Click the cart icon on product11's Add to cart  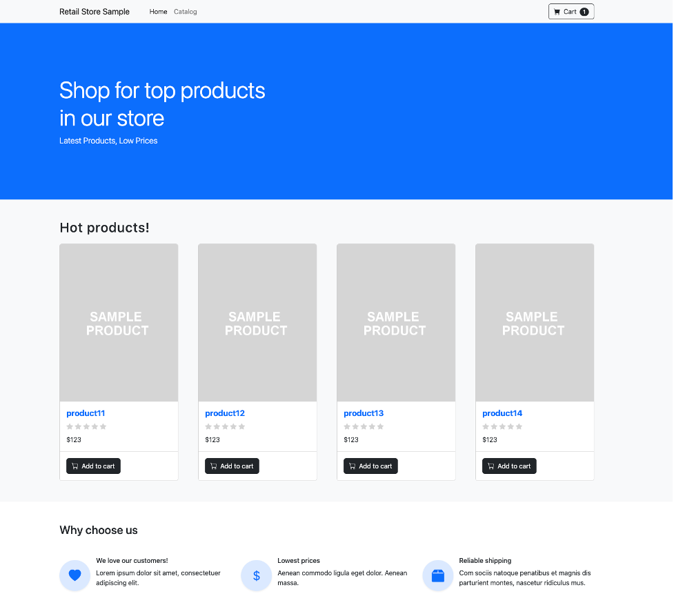pyautogui.click(x=74, y=466)
